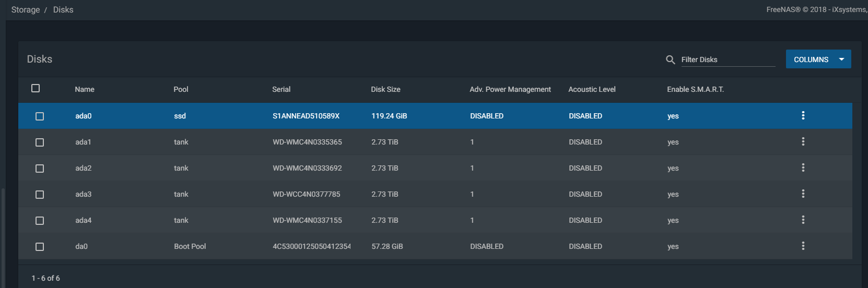Screen dimensions: 868x288
Task: Sort by the Pool column header
Action: point(181,89)
